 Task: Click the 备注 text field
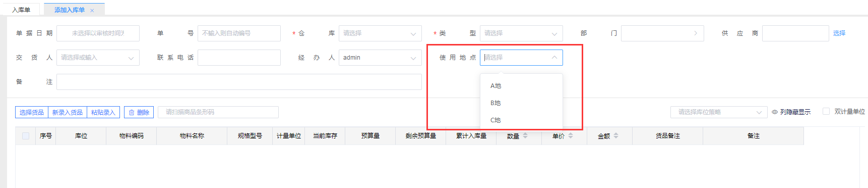[239, 82]
